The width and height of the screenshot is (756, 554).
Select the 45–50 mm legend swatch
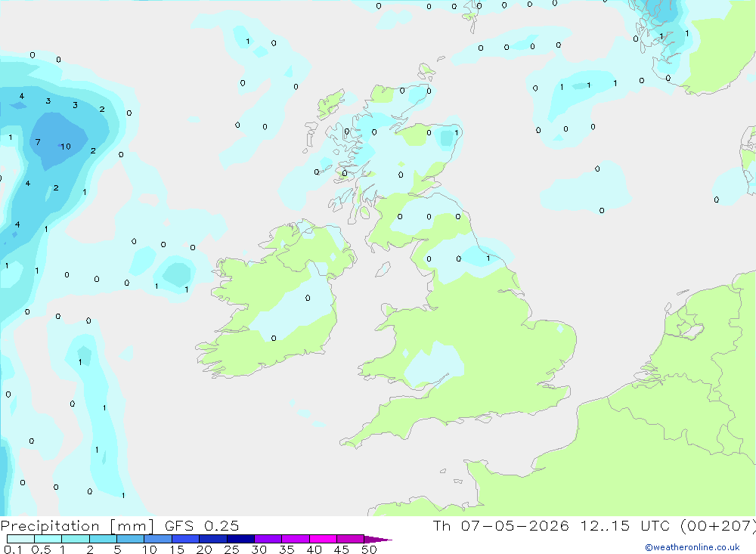tap(351, 539)
